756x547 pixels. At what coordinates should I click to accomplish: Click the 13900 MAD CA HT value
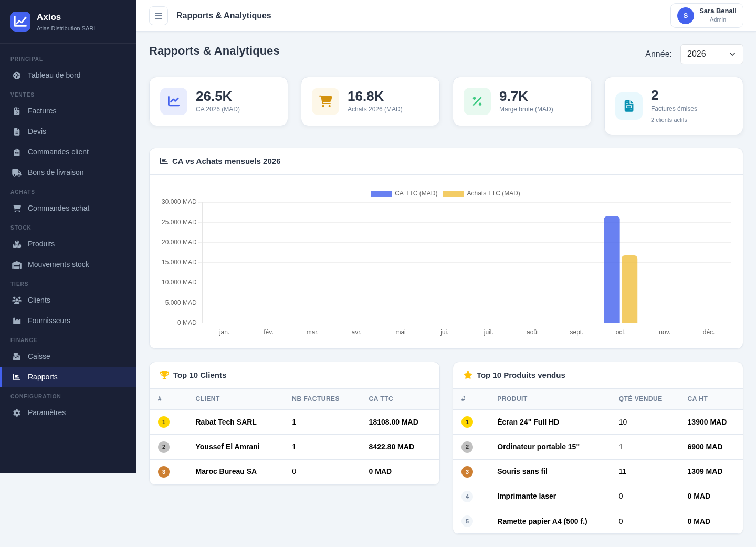pos(707,422)
